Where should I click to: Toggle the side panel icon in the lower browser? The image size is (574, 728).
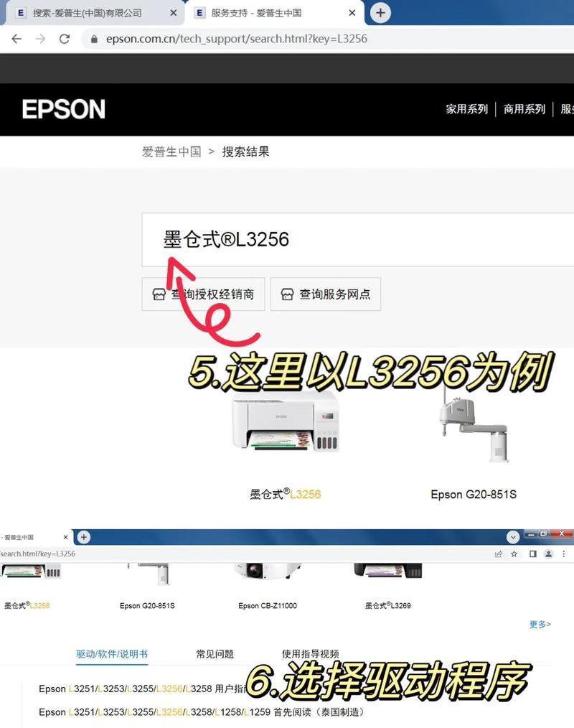[532, 554]
